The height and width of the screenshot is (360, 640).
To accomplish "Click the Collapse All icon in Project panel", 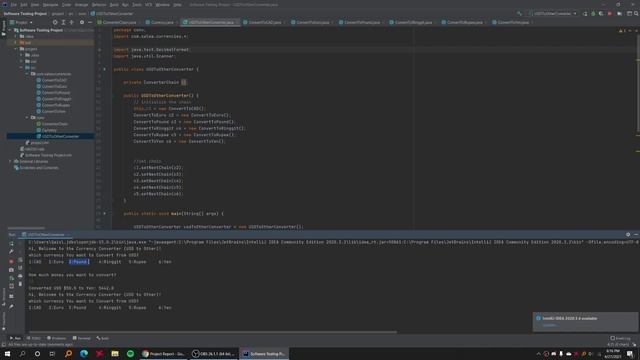I will 71,22.
